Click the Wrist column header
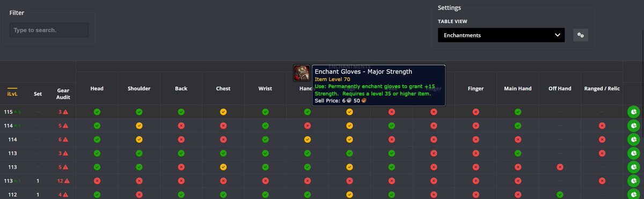This screenshot has width=644, height=199. (x=265, y=89)
